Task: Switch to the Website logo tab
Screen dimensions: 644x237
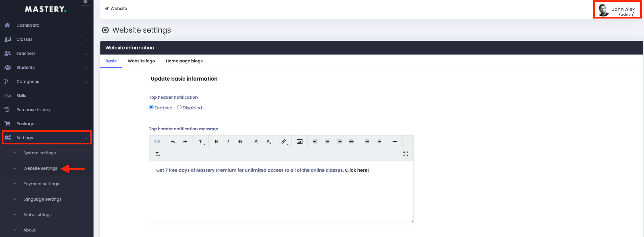Action: [x=141, y=61]
